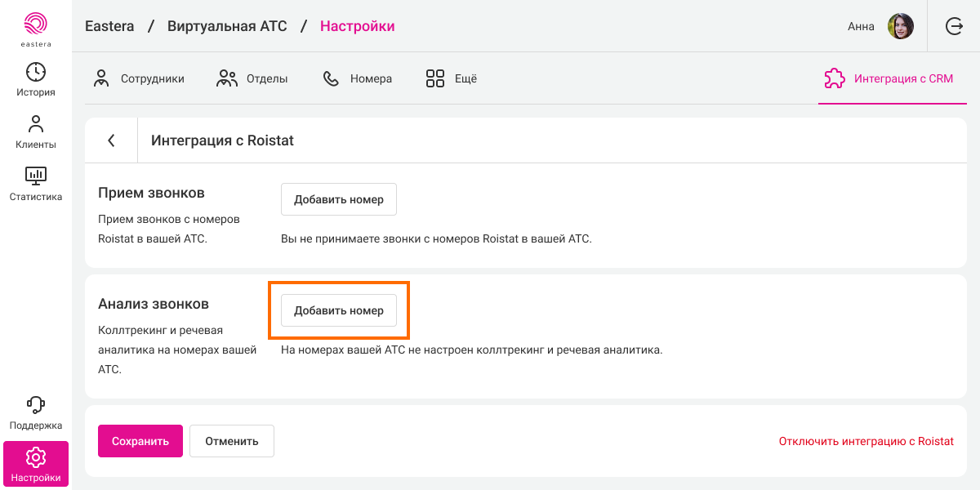Switch to the Отделы tab
This screenshot has width=980, height=490.
pyautogui.click(x=252, y=78)
